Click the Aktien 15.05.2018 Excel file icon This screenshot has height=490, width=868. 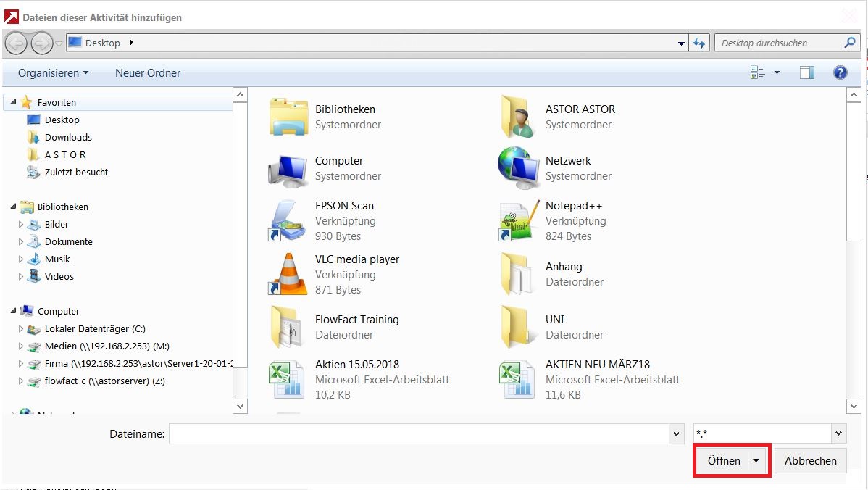pyautogui.click(x=288, y=380)
